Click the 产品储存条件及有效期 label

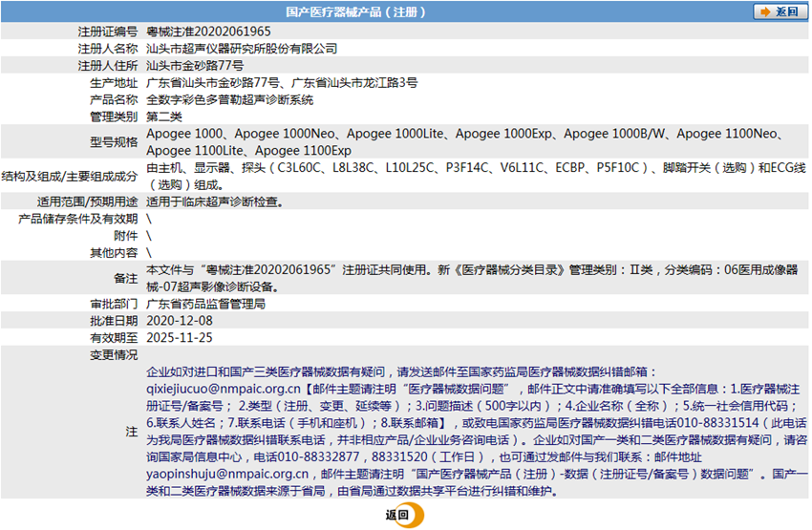78,219
